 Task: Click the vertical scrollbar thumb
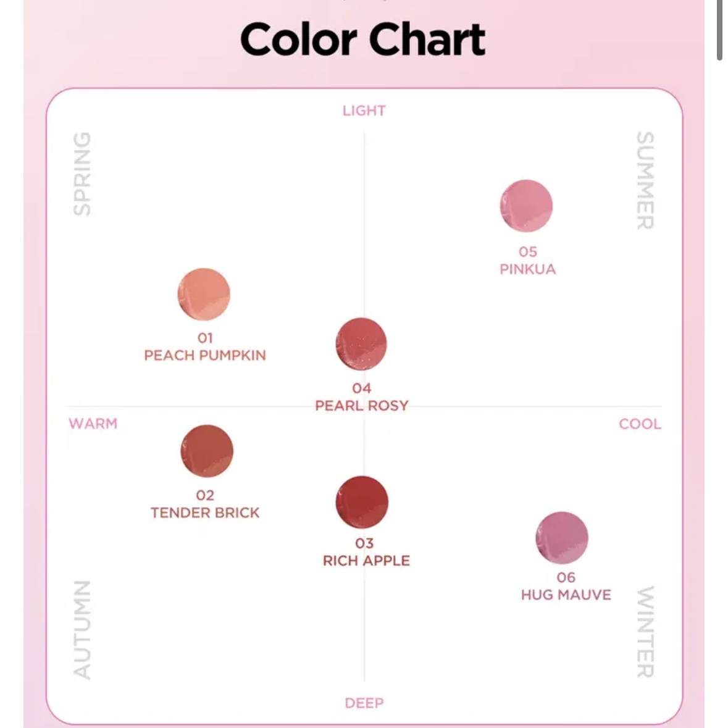point(719,30)
